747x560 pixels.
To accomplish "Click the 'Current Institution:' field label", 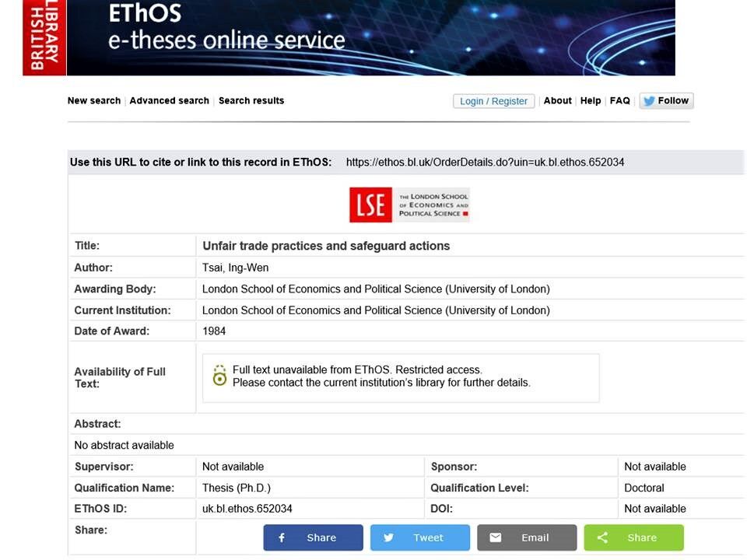I will click(122, 310).
